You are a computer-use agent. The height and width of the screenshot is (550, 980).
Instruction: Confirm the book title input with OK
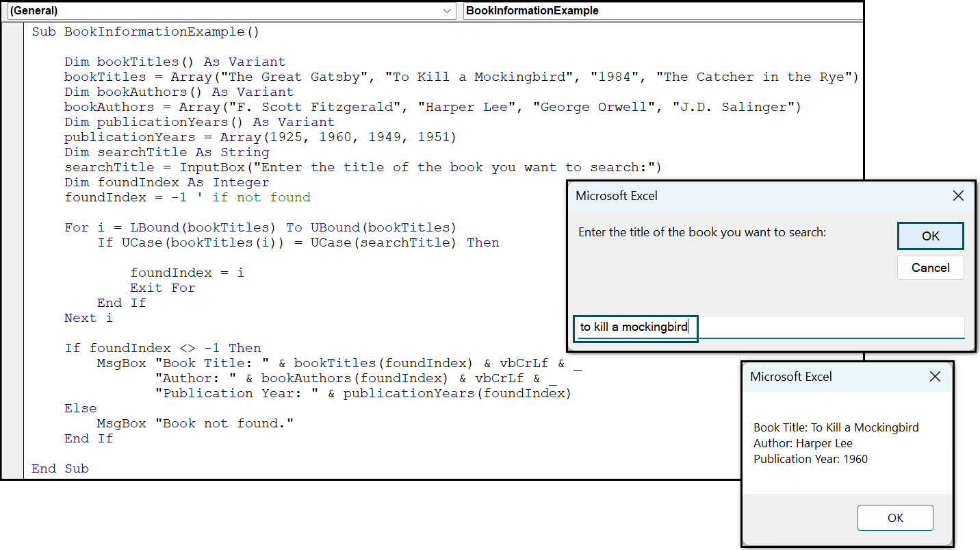931,236
